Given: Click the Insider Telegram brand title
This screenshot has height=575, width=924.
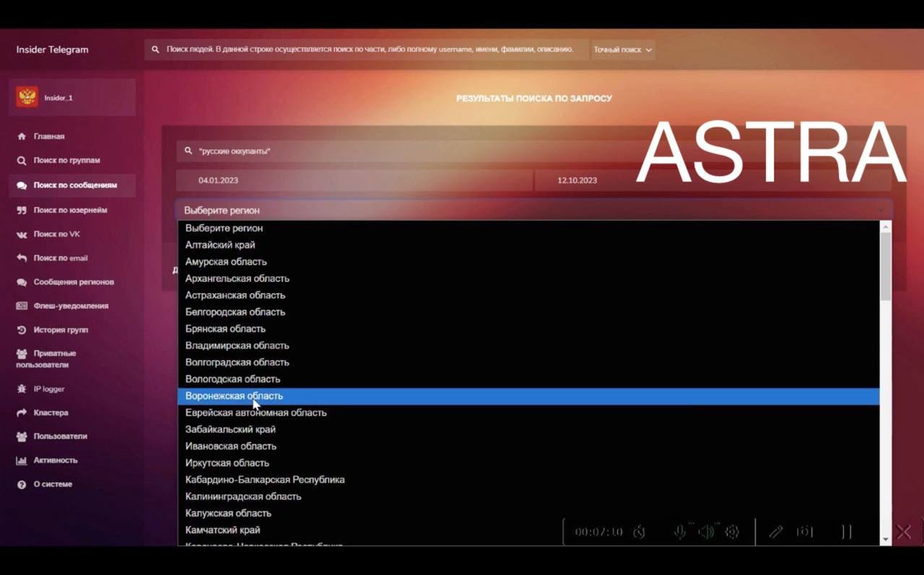Looking at the screenshot, I should pos(52,50).
